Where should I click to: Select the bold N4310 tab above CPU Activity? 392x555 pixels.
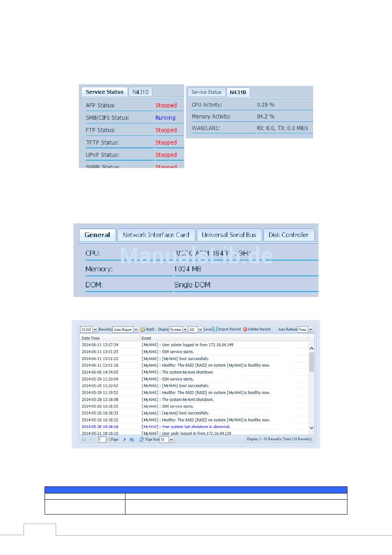click(238, 92)
